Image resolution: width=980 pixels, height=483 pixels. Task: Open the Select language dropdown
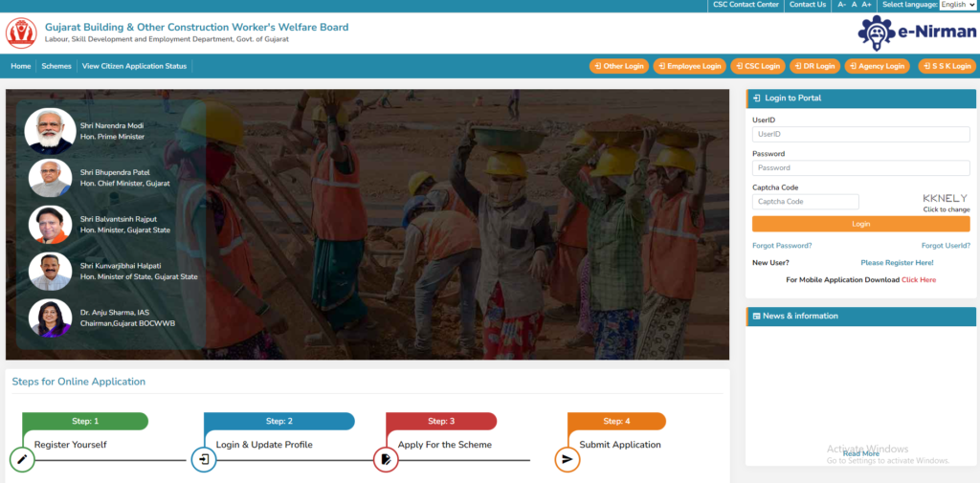957,5
